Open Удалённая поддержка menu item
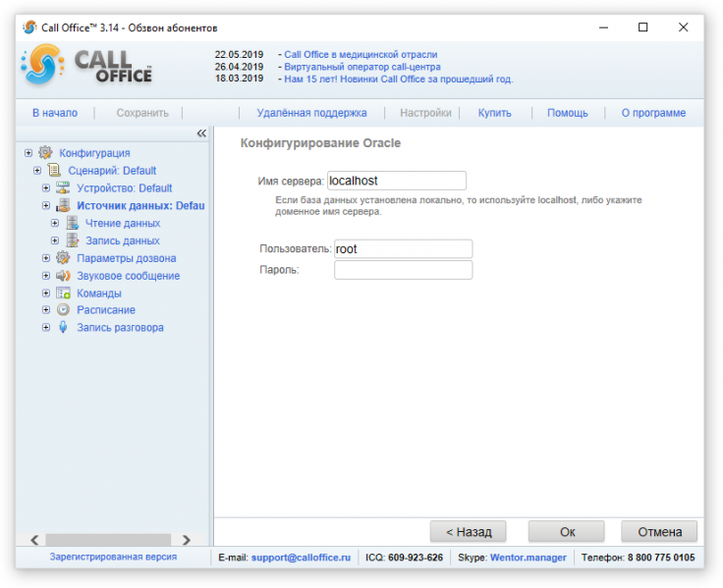This screenshot has height=588, width=723. tap(311, 113)
